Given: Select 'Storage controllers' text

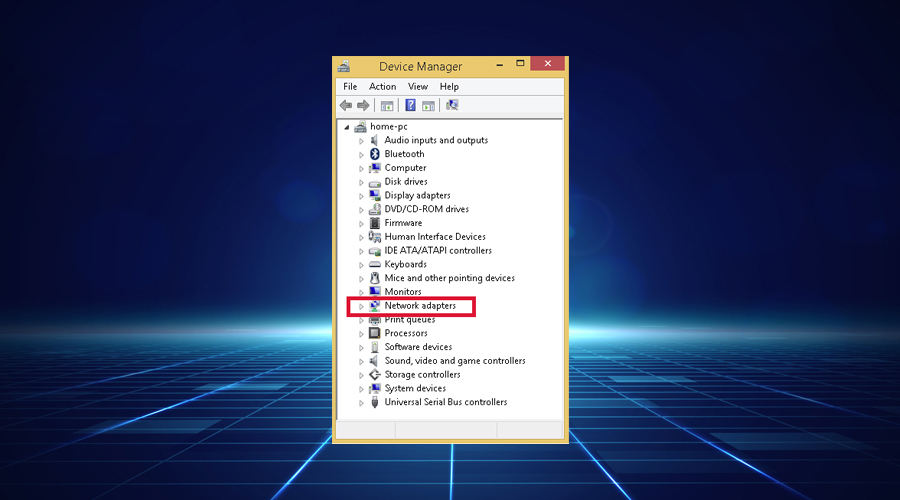Looking at the screenshot, I should (x=422, y=374).
